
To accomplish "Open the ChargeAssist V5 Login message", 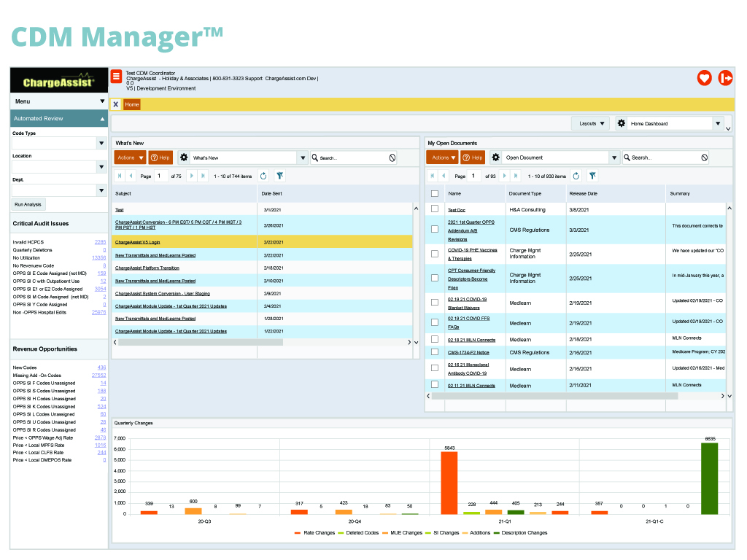I will tap(138, 242).
